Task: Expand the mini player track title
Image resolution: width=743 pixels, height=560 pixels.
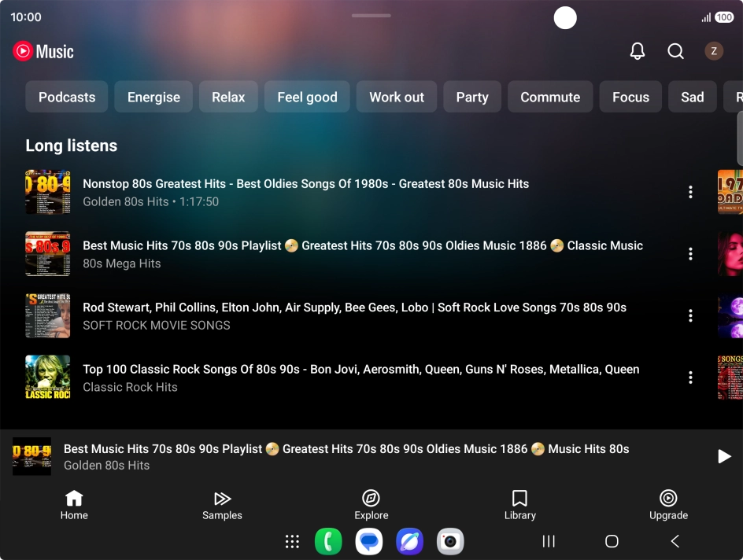Action: 346,449
